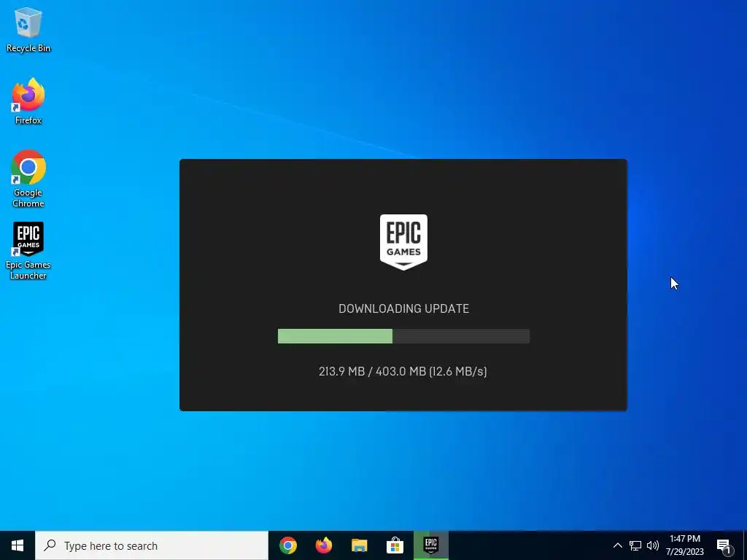Click the 213.9 MB / 403.0 MB download text
This screenshot has height=560, width=747.
403,371
